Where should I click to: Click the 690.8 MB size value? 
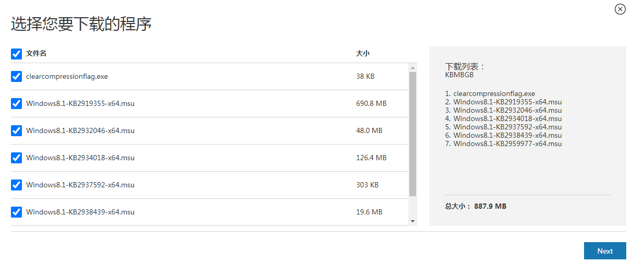[371, 103]
